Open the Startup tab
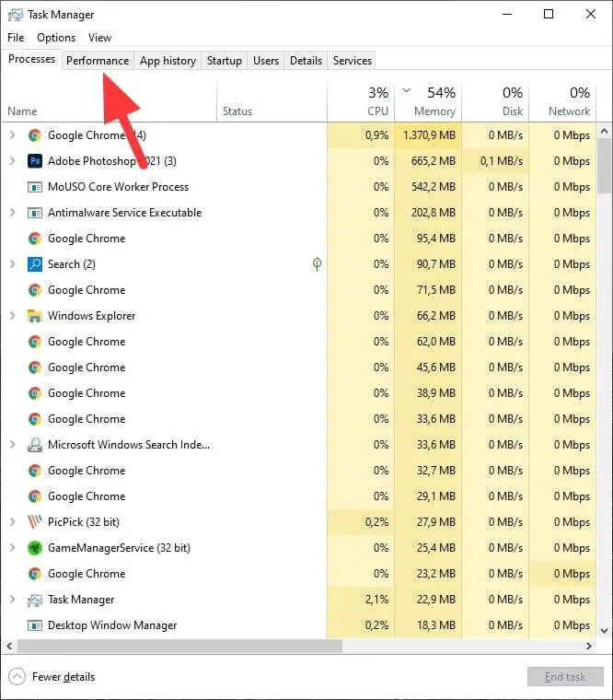 tap(224, 61)
